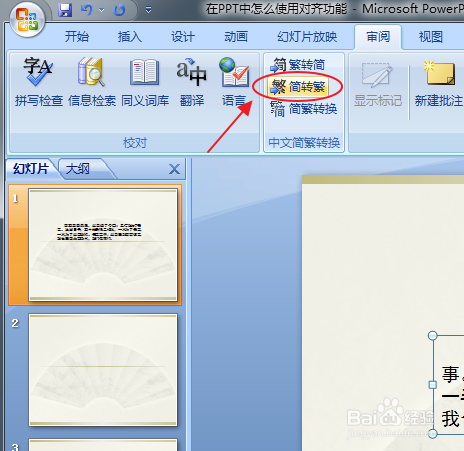464x451 pixels.
Task: Switch to the 幻灯片放映 ribbon tab
Action: coord(307,36)
